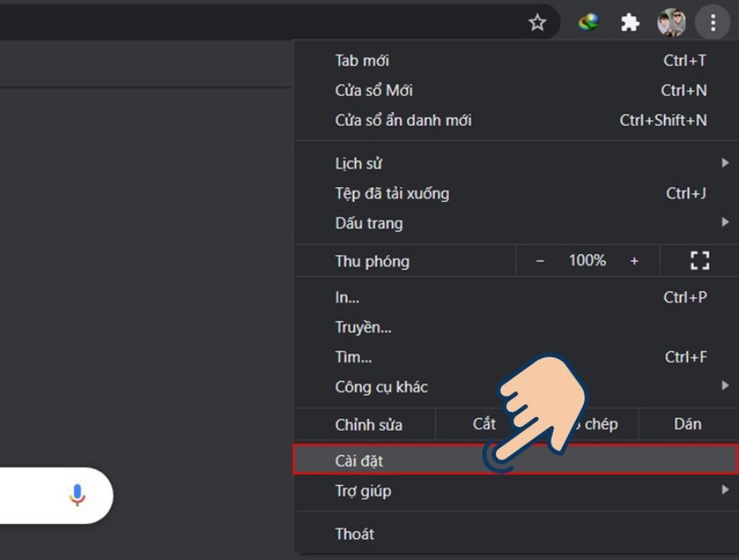Increase zoom with the plus button
The width and height of the screenshot is (739, 560).
634,261
